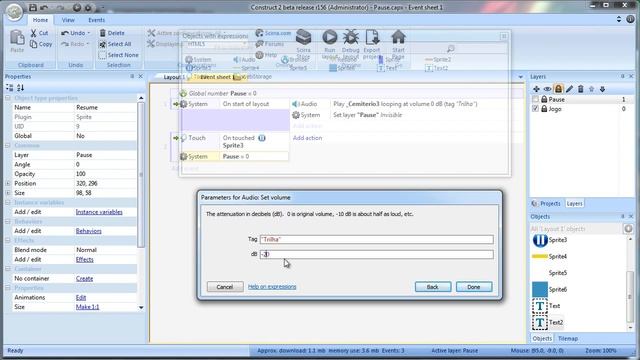Switch to the Layers tab
Screen dimensions: 640x360
(574, 203)
